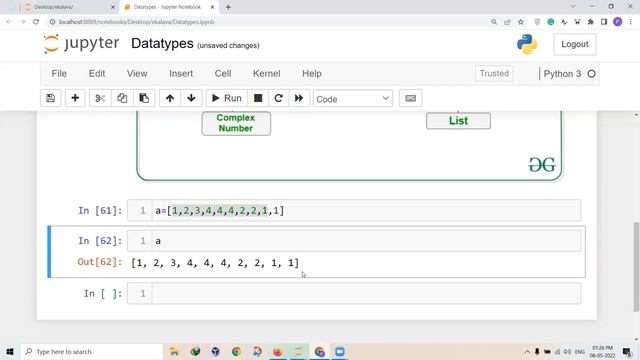Open the browser three-dot menu
Viewport: 640px width, 360px height.
tap(631, 22)
